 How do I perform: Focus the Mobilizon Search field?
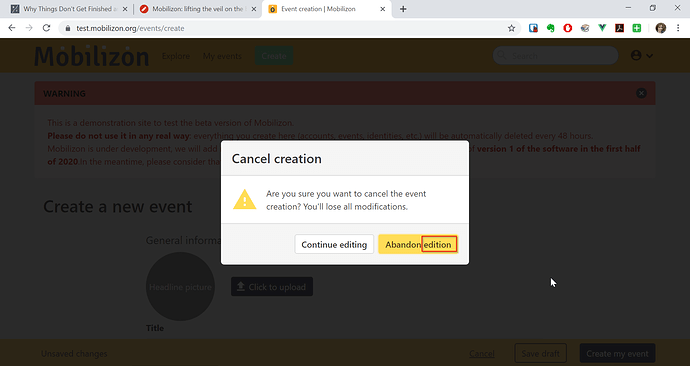coord(555,56)
